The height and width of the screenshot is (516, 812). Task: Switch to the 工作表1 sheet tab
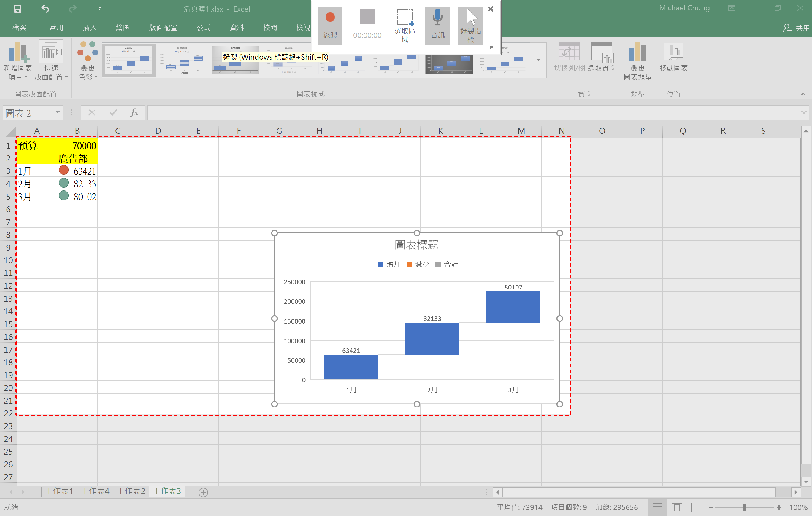(59, 491)
